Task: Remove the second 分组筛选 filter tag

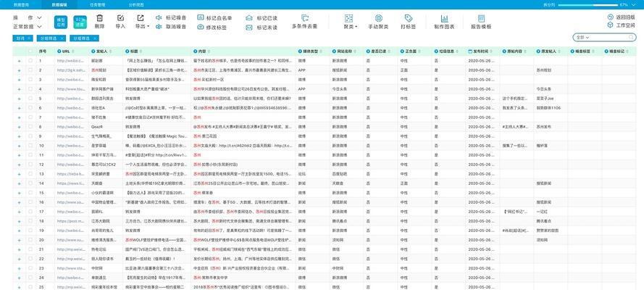Action: click(62, 38)
